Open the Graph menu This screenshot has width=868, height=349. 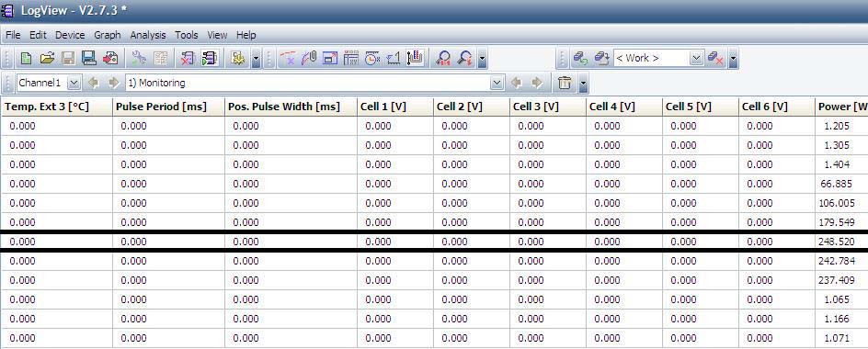point(108,35)
